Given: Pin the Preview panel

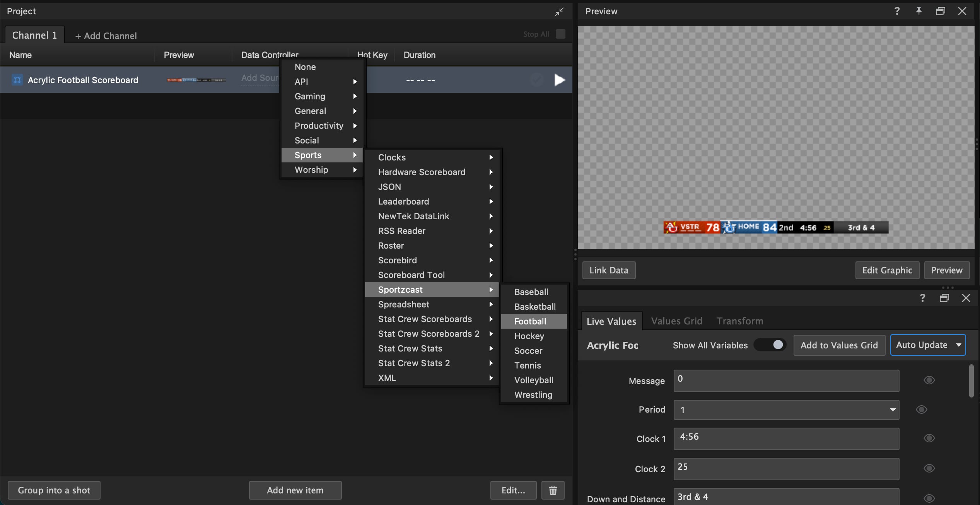Looking at the screenshot, I should 919,11.
